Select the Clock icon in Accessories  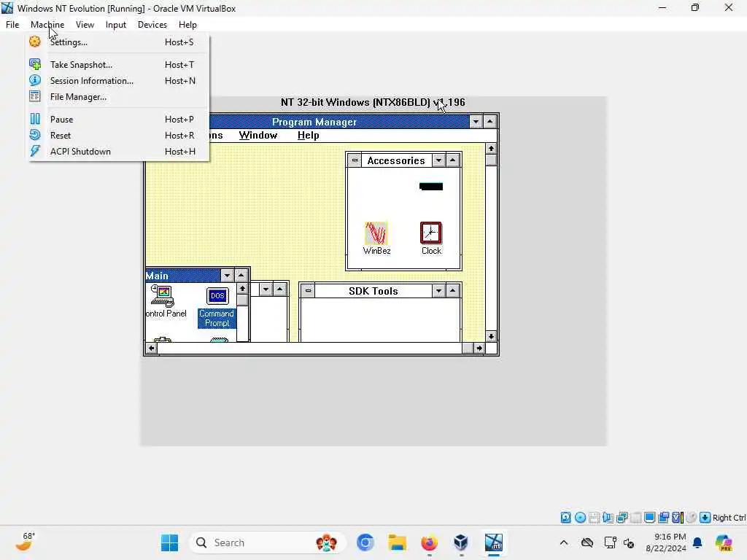[x=431, y=238]
